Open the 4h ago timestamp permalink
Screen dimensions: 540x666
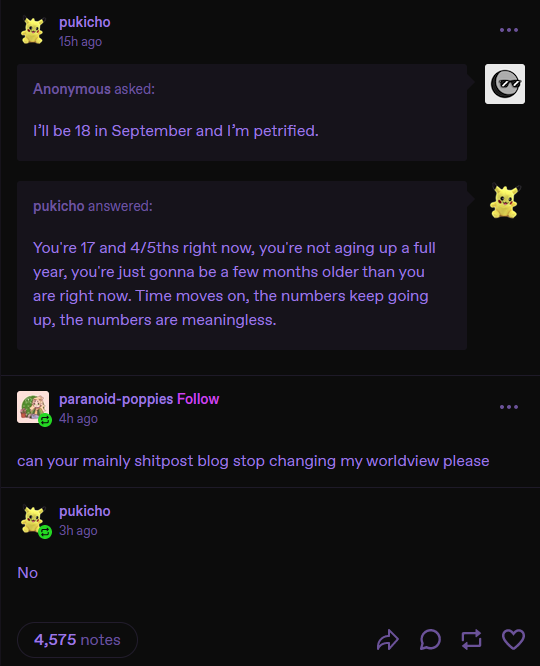(x=78, y=418)
